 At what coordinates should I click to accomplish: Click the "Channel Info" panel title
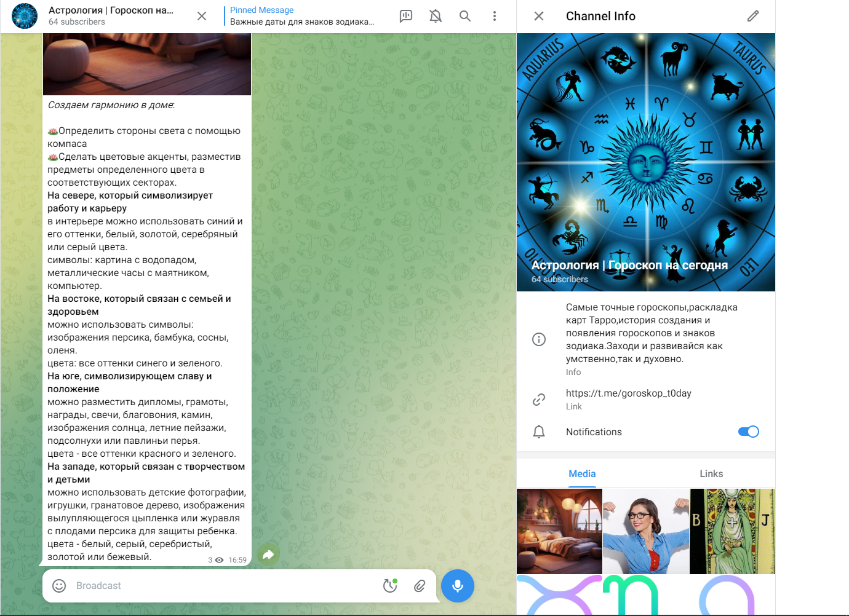tap(600, 16)
